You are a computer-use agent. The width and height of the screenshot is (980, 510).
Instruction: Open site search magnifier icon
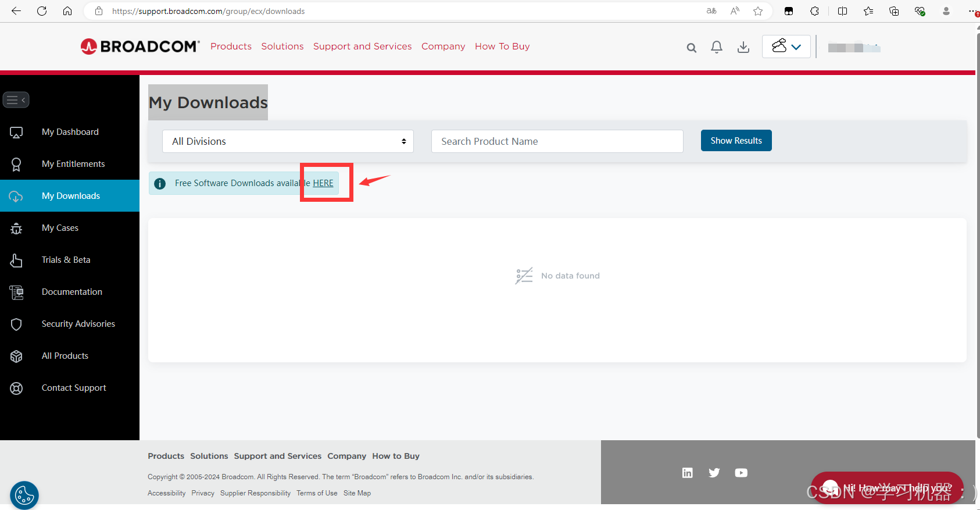pos(691,48)
